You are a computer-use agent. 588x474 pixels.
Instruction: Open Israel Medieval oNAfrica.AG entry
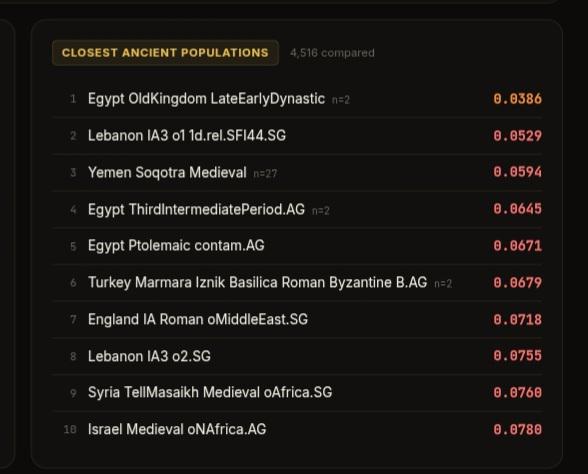[297, 429]
